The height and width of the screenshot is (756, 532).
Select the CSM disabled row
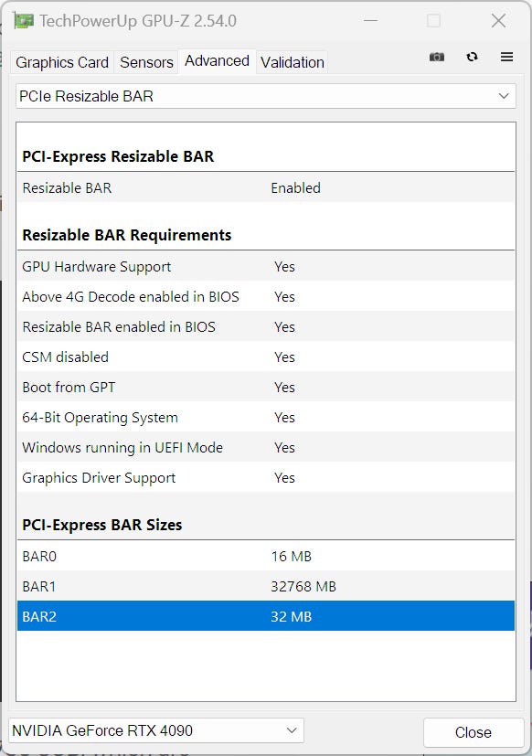point(266,357)
